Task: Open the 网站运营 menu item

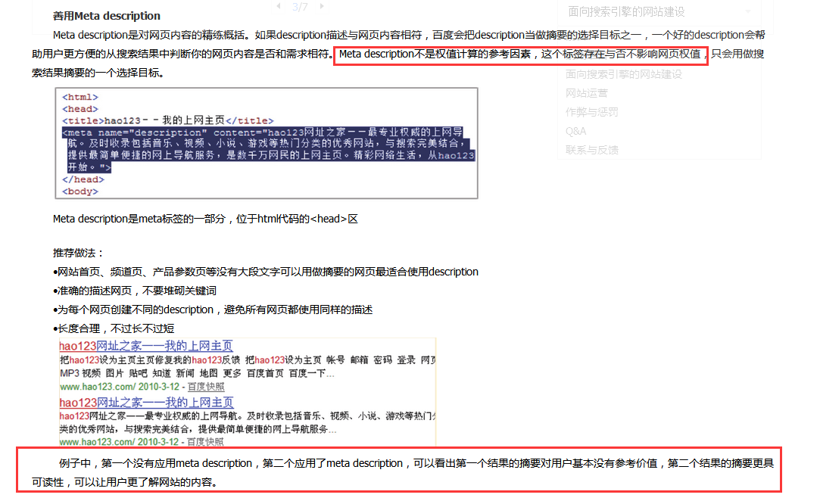Action: (x=587, y=93)
